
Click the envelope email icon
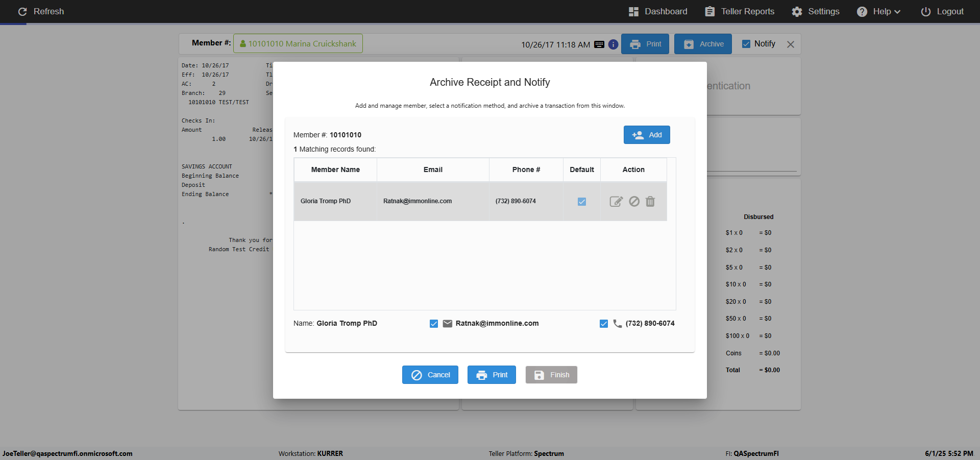pyautogui.click(x=448, y=324)
